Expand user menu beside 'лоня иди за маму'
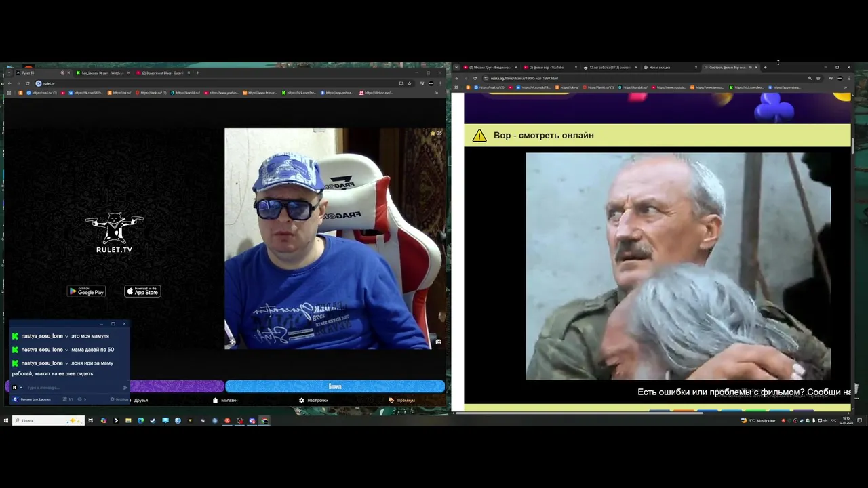Viewport: 868px width, 488px height. (66, 363)
